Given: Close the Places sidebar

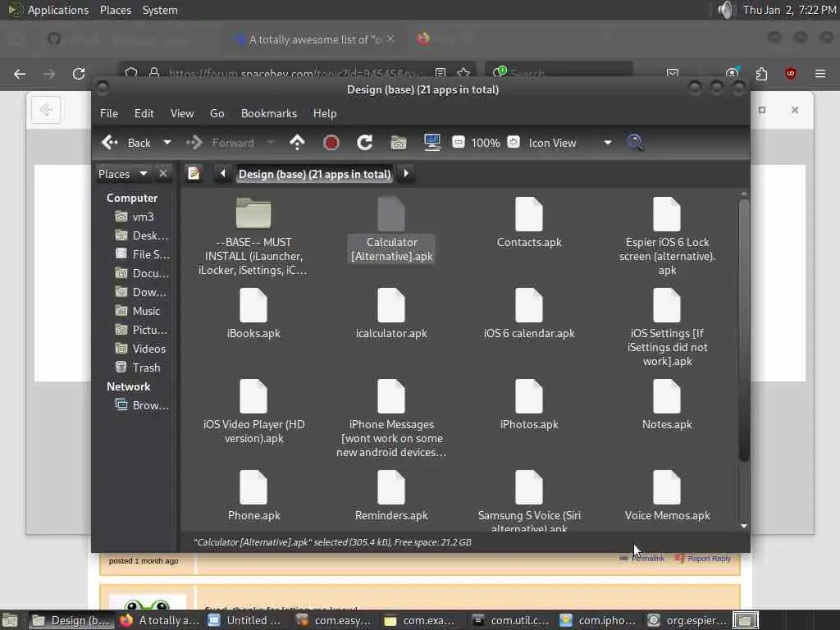Looking at the screenshot, I should pyautogui.click(x=163, y=174).
